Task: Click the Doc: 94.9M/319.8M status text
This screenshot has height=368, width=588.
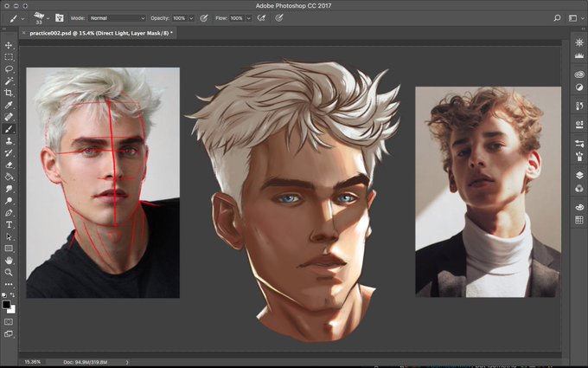Action: [85, 362]
